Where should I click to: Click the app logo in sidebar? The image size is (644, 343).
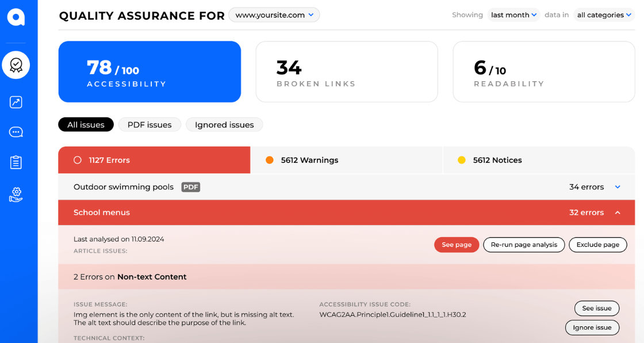point(16,17)
